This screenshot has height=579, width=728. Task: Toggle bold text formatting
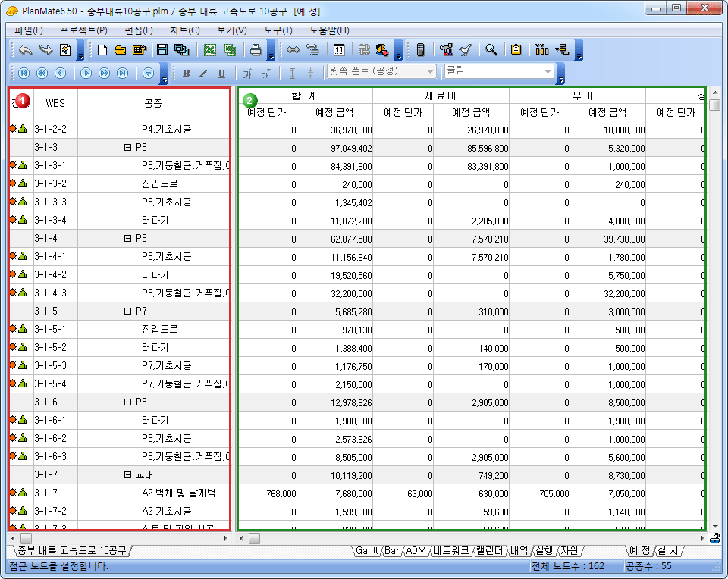click(186, 73)
